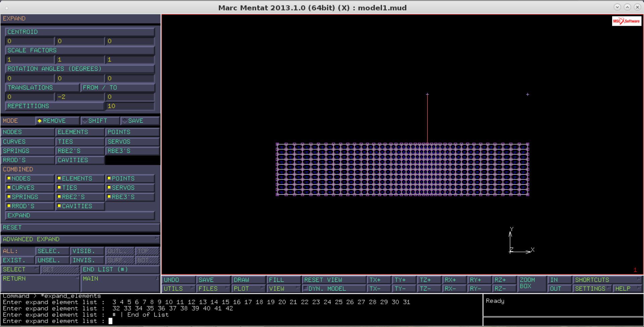Toggle combined CAVITIES checkbox
The height and width of the screenshot is (327, 644).
80,206
